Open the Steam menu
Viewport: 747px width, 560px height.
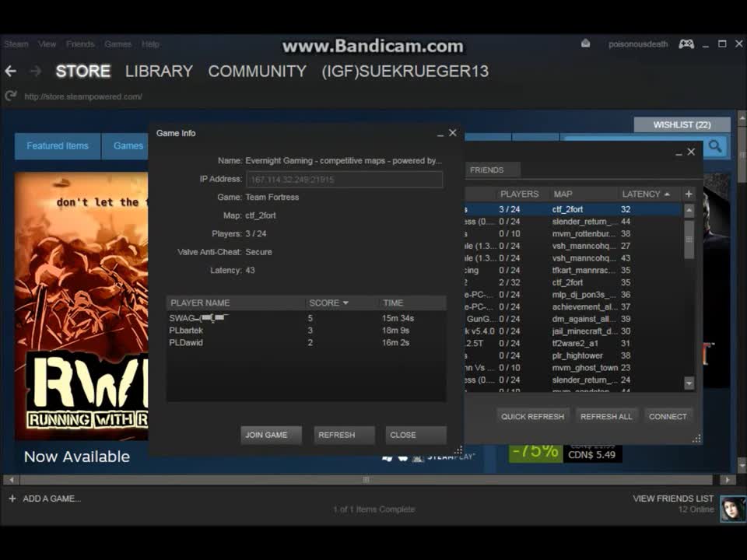(16, 44)
